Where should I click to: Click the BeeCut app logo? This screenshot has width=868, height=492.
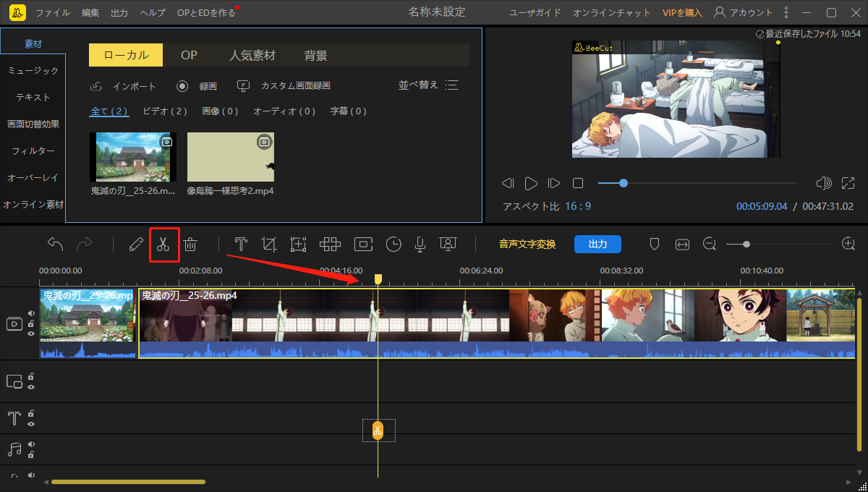pyautogui.click(x=19, y=12)
